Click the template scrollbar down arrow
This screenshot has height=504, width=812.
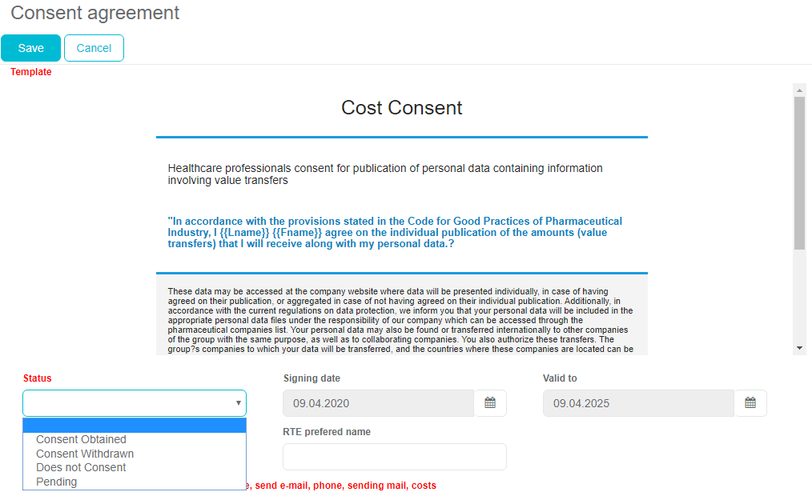click(x=799, y=348)
